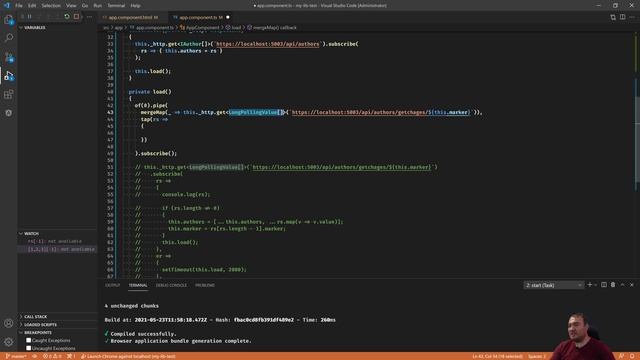Click errors and warnings count in status bar
This screenshot has width=640, height=360.
pyautogui.click(x=52, y=356)
